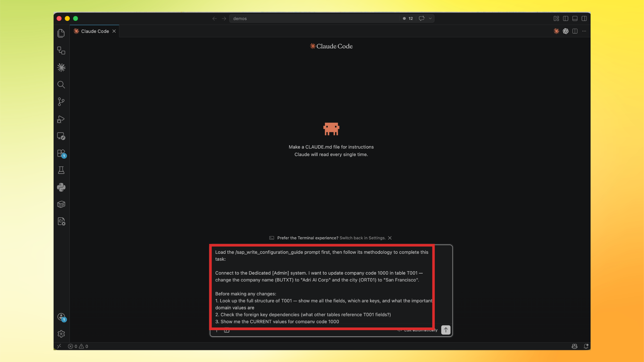
Task: Click the macOS green fullscreen button
Action: [75, 18]
